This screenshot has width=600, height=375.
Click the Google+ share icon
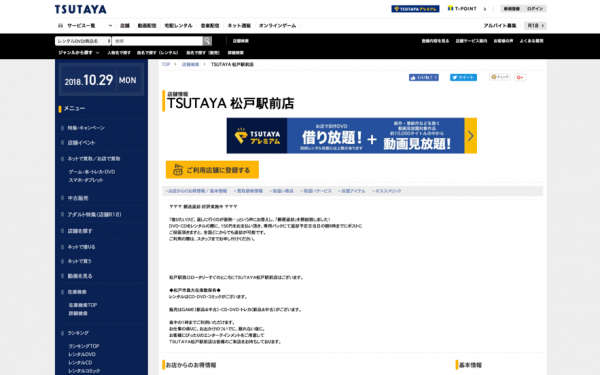pyautogui.click(x=520, y=77)
